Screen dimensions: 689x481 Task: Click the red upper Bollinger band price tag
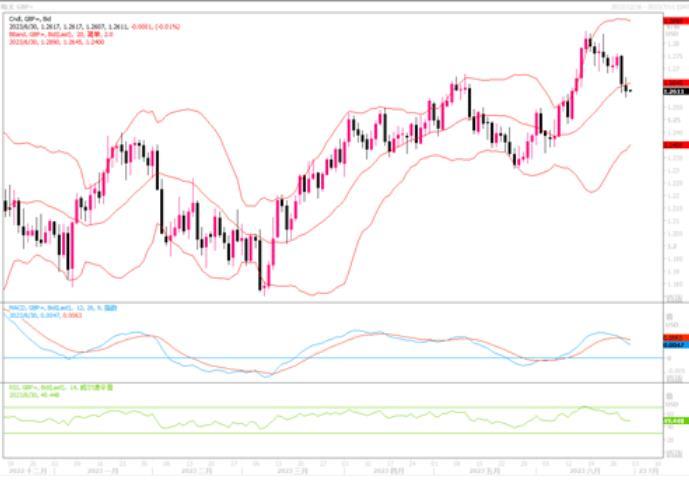point(672,20)
